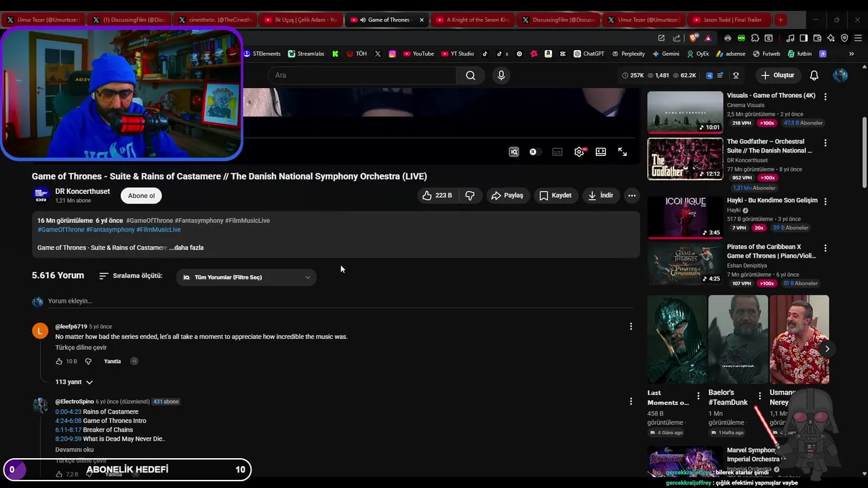Open options for Visuals - Game of Thrones video
This screenshot has height=488, width=868.
(825, 96)
